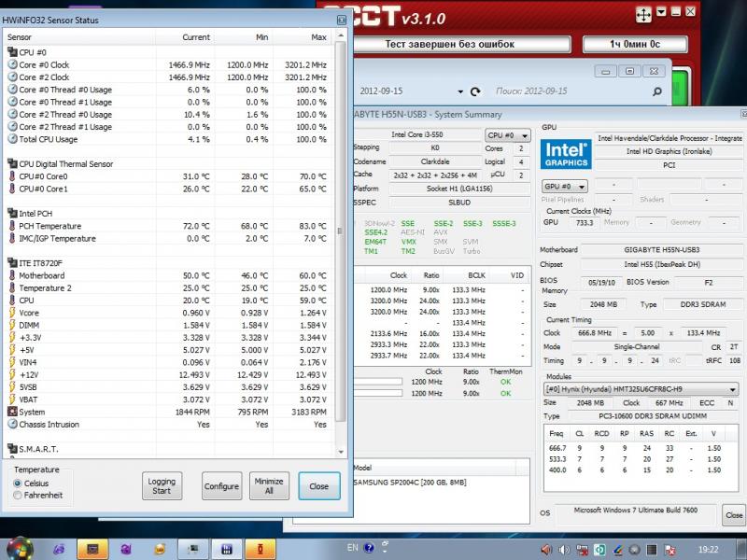This screenshot has height=560, width=747.
Task: Click the OCCT elapsed time field '1ч 0мин 0с'
Action: point(635,44)
